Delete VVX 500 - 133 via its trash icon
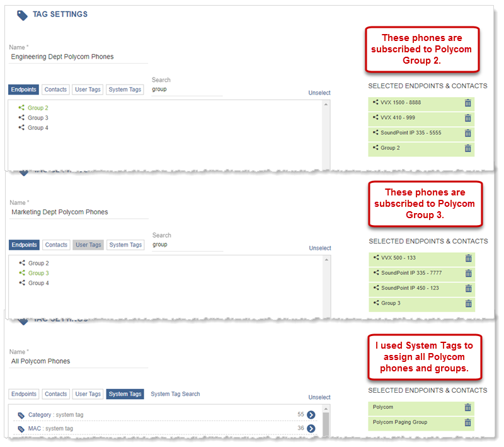The height and width of the screenshot is (447, 504). coord(468,258)
